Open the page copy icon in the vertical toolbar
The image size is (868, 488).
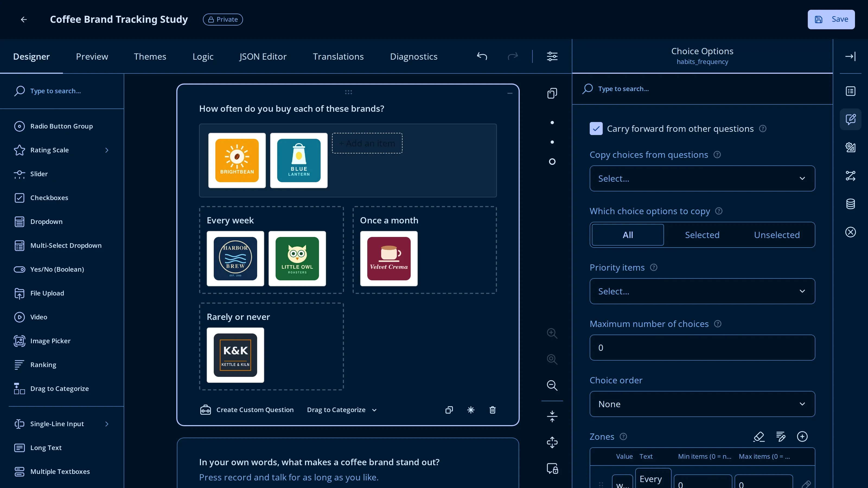[552, 93]
